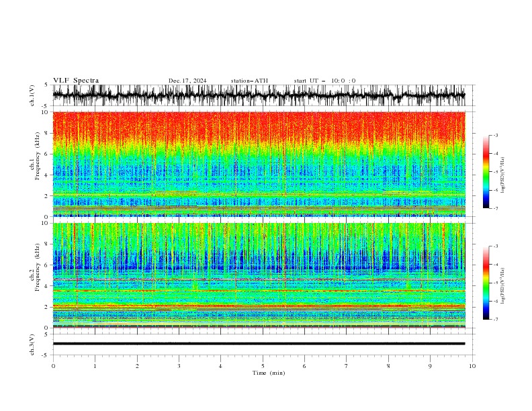
Task: Click the -7 label on ch.2 color bar
Action: click(x=495, y=320)
